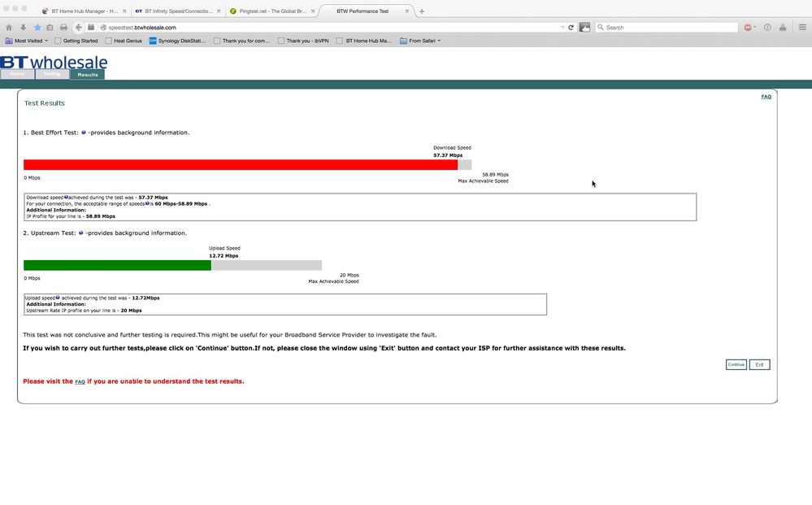812x505 pixels.
Task: Open the Most Visited bookmarks dropdown
Action: pos(26,41)
